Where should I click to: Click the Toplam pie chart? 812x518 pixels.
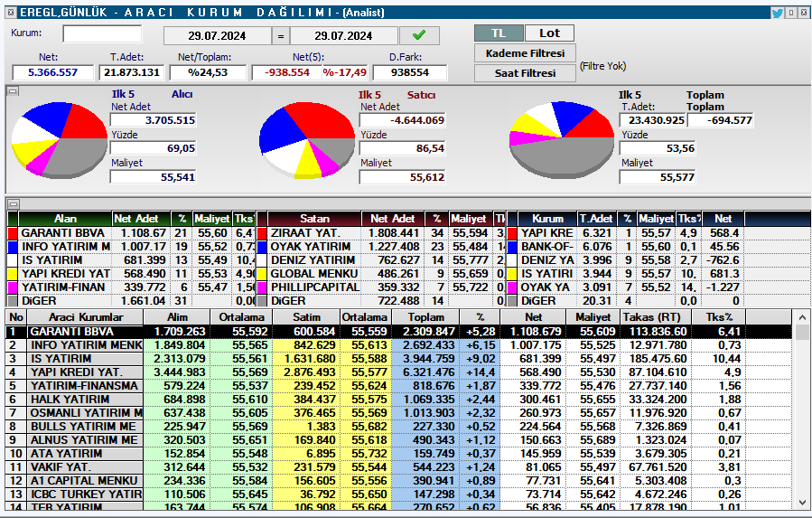562,139
